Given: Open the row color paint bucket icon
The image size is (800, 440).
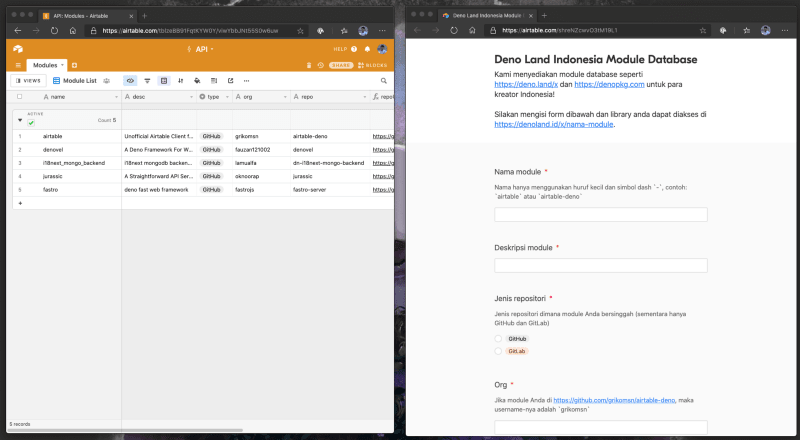Looking at the screenshot, I should [x=197, y=81].
